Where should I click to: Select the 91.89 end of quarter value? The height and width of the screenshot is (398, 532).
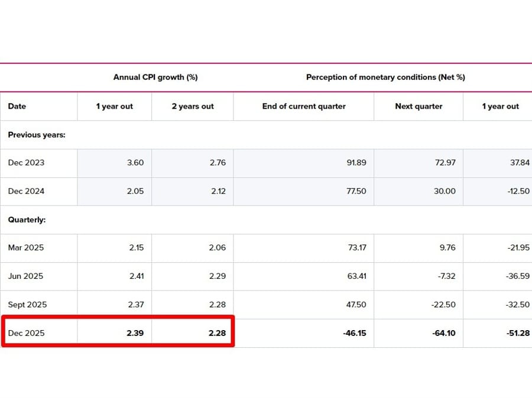click(x=356, y=163)
